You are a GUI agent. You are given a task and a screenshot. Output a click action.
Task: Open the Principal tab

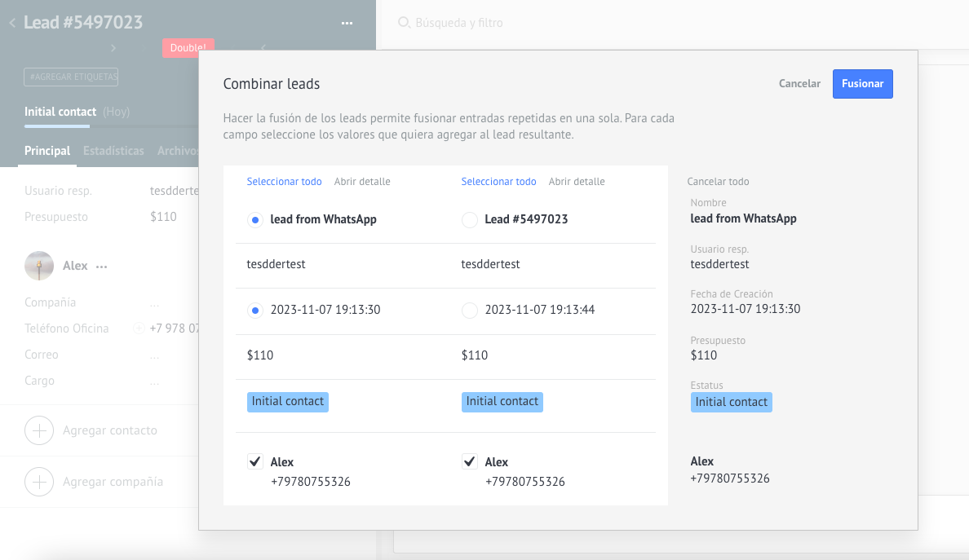click(47, 151)
